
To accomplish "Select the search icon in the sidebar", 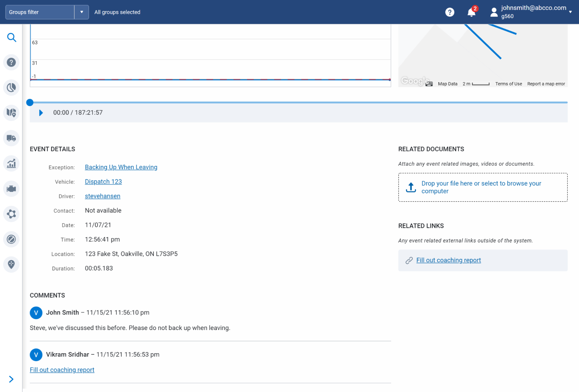I will pyautogui.click(x=12, y=38).
